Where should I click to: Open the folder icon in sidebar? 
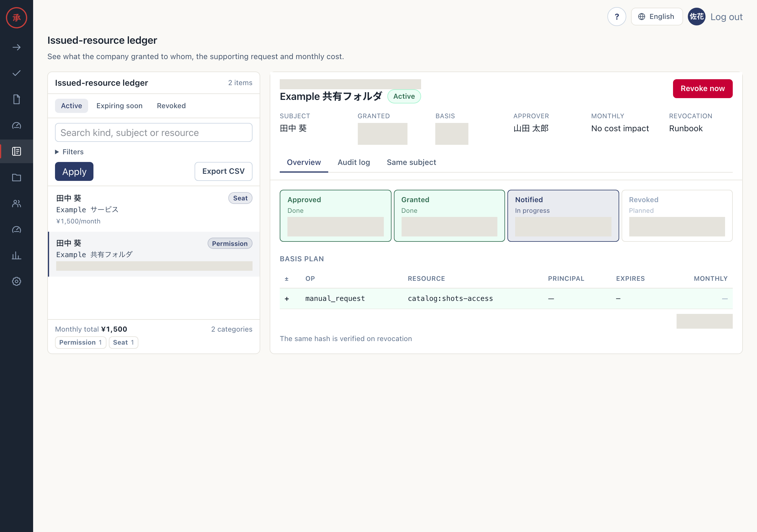[x=17, y=177]
